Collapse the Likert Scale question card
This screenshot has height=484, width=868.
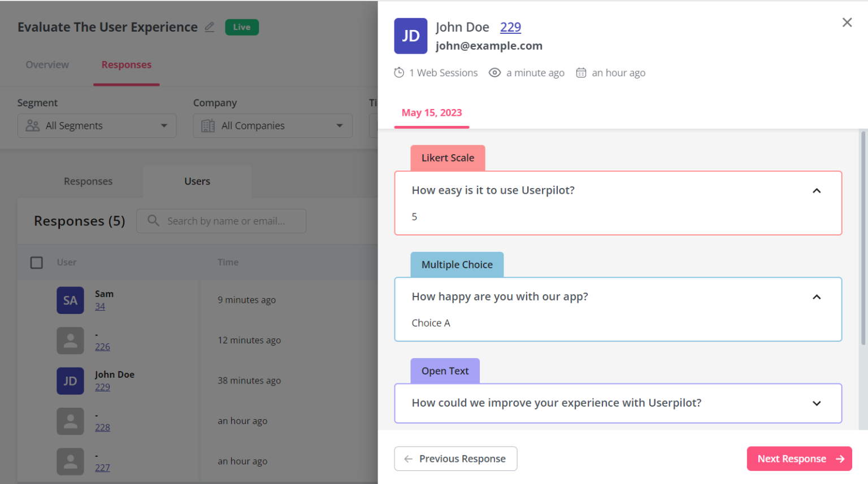click(817, 190)
